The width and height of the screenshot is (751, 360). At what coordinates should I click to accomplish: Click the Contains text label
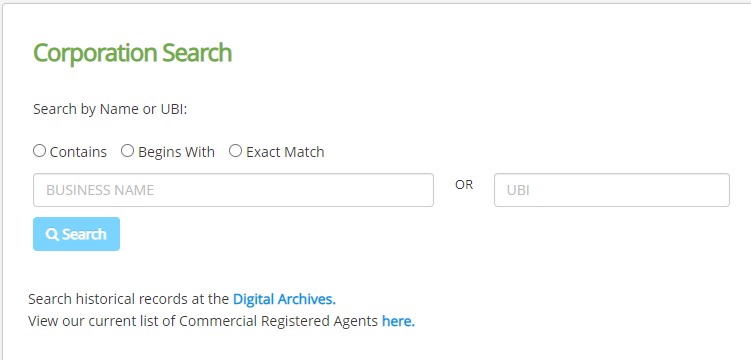(x=78, y=152)
